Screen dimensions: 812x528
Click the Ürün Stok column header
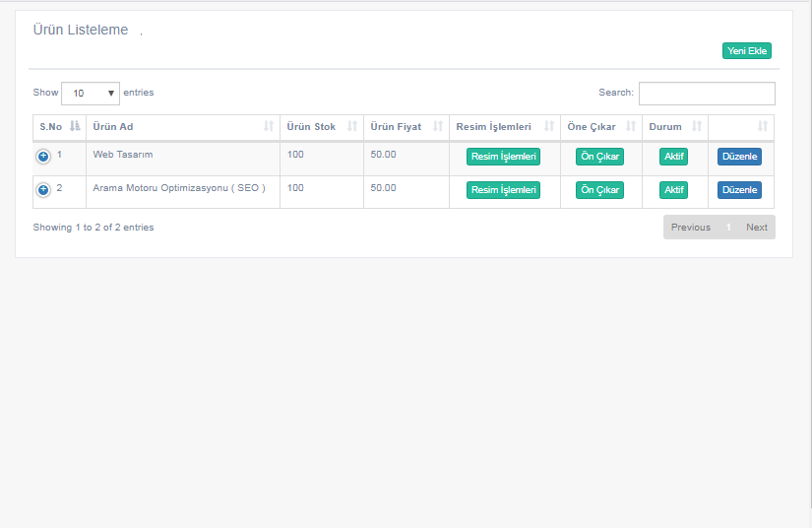[322, 127]
